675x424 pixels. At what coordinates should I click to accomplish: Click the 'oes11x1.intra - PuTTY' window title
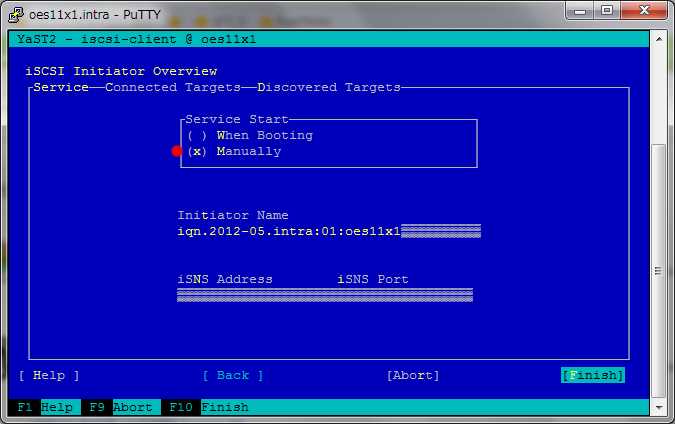coord(95,15)
